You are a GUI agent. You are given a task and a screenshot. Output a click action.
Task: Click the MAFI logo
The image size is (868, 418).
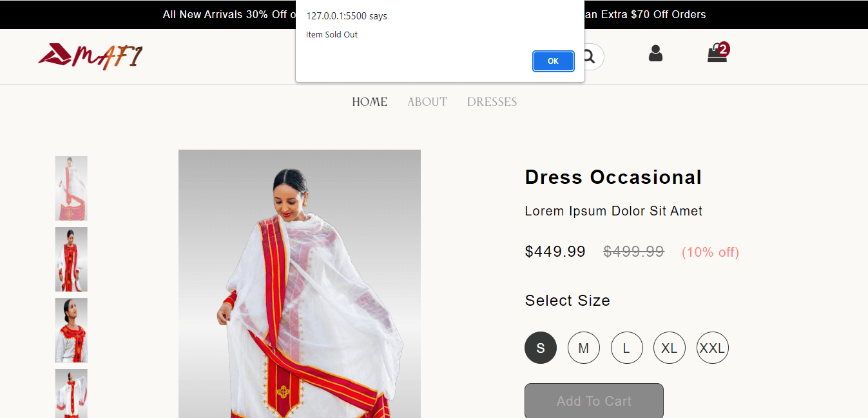[x=90, y=56]
